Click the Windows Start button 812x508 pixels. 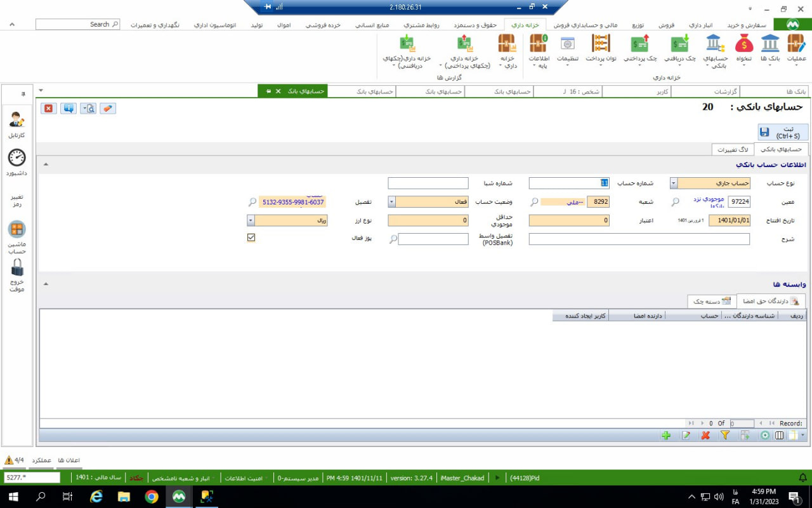point(13,497)
